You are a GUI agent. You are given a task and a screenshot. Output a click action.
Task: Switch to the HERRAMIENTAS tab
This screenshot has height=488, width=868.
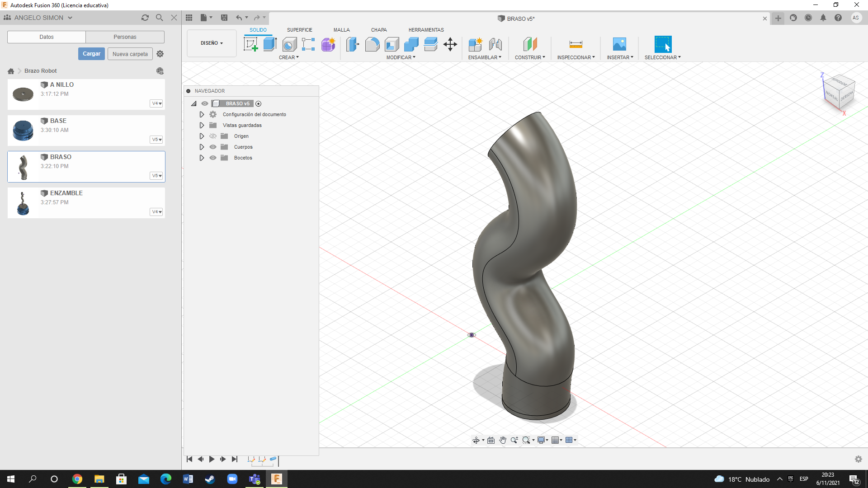click(x=426, y=30)
